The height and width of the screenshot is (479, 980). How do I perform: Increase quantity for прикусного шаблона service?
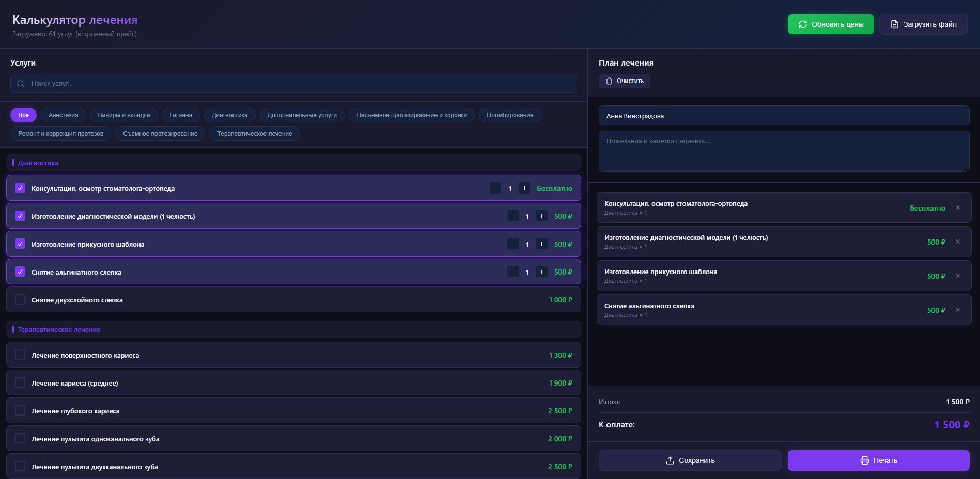(541, 244)
